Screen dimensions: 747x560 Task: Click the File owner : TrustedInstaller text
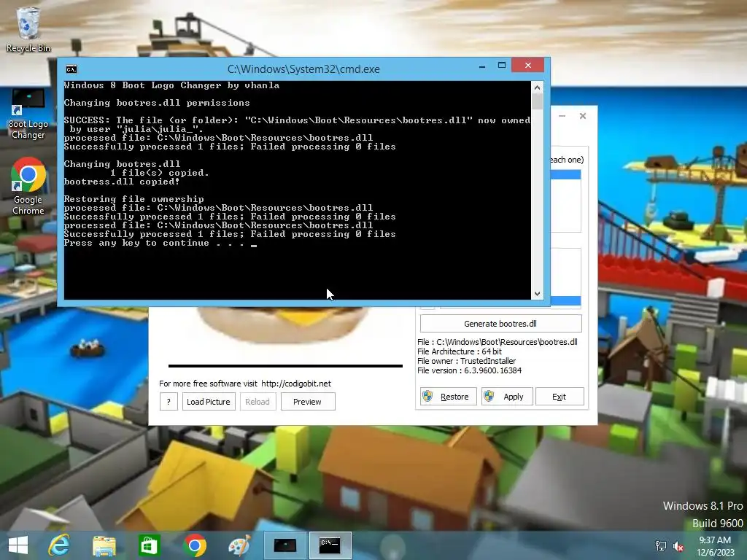(466, 361)
